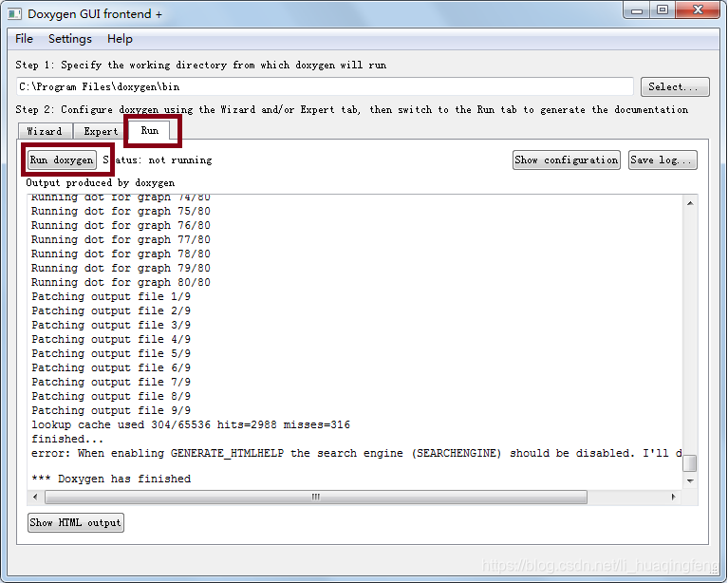Click the Step 1 instruction text
The width and height of the screenshot is (728, 583).
(x=201, y=65)
